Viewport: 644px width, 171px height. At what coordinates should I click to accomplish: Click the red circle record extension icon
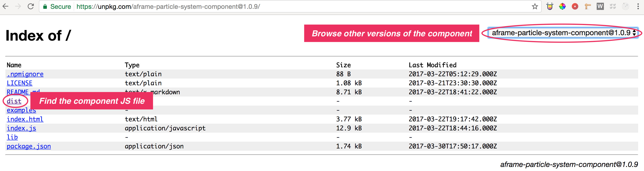575,7
